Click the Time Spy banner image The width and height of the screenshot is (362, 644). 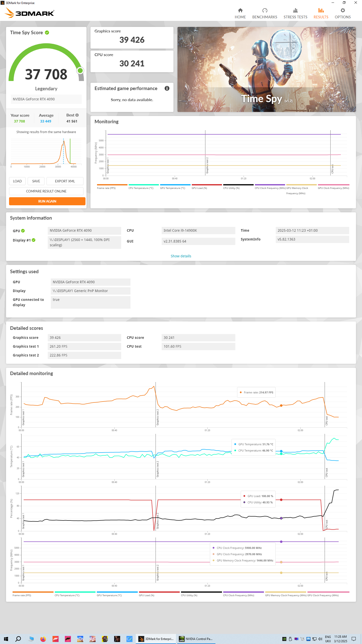click(266, 69)
